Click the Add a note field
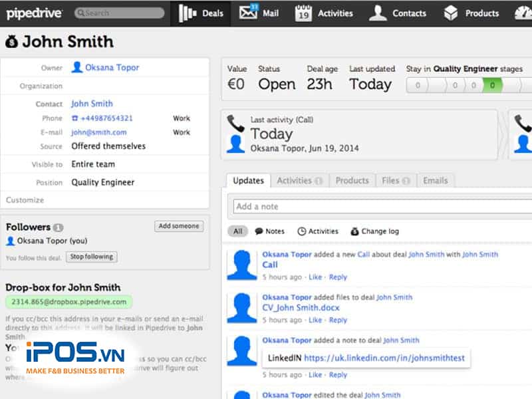Viewport: 532px width, 399px height. [379, 206]
